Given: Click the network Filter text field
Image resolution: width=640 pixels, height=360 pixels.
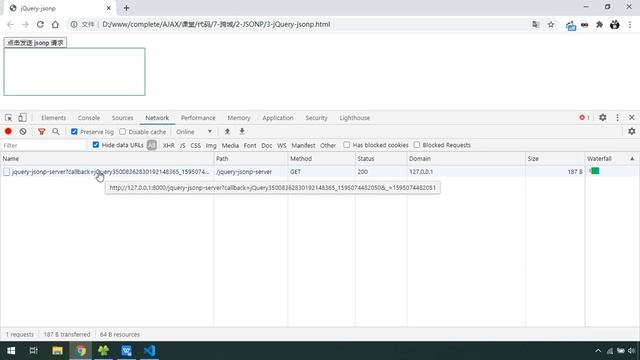Looking at the screenshot, I should point(44,145).
